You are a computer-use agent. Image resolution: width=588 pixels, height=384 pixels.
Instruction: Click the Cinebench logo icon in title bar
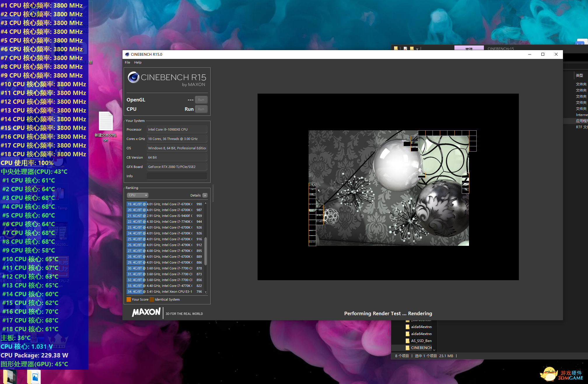[127, 55]
